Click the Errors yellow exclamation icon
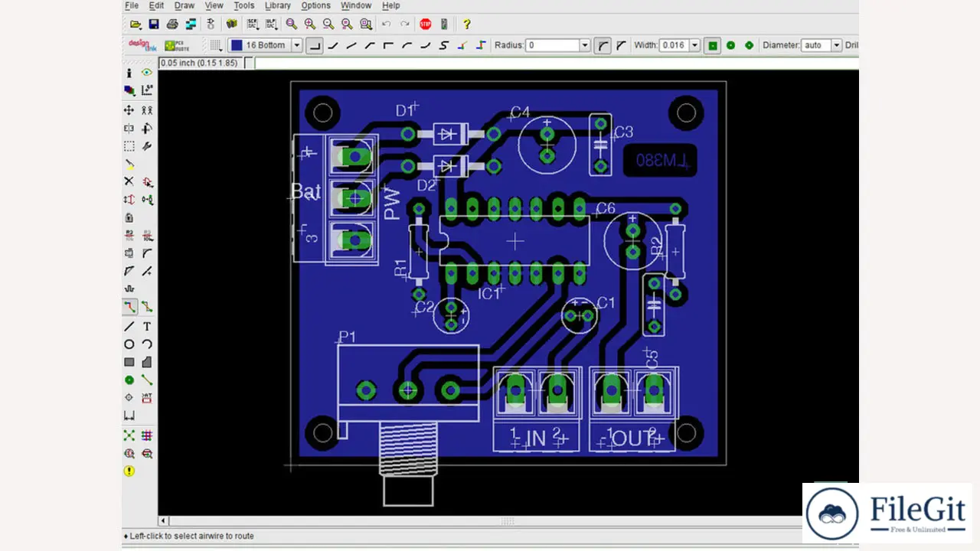This screenshot has height=551, width=980. click(x=129, y=471)
